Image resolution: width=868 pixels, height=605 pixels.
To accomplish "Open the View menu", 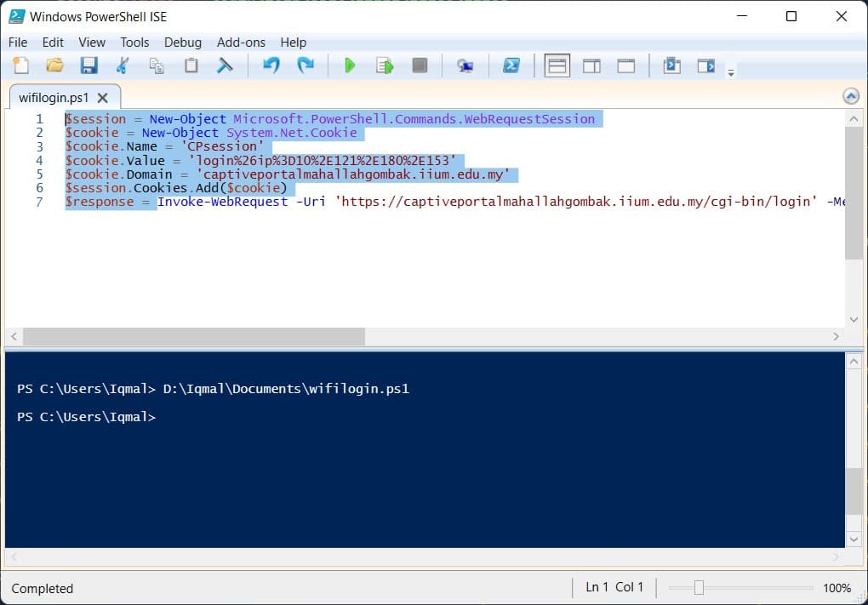I will [x=92, y=42].
